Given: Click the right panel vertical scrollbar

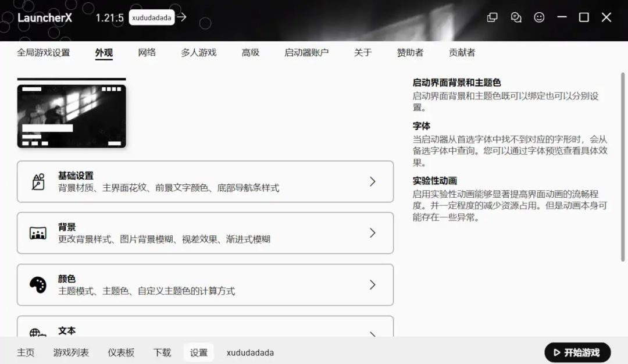Looking at the screenshot, I should click(x=623, y=167).
